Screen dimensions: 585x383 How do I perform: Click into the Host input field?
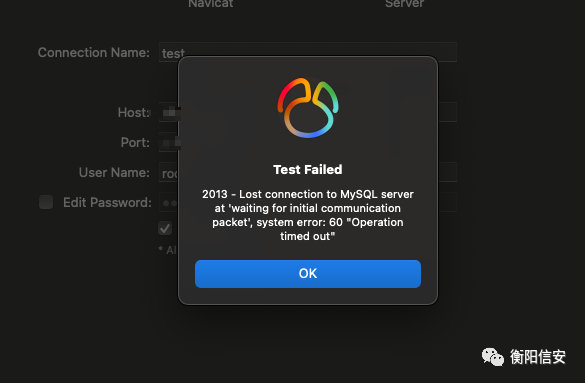tap(308, 112)
